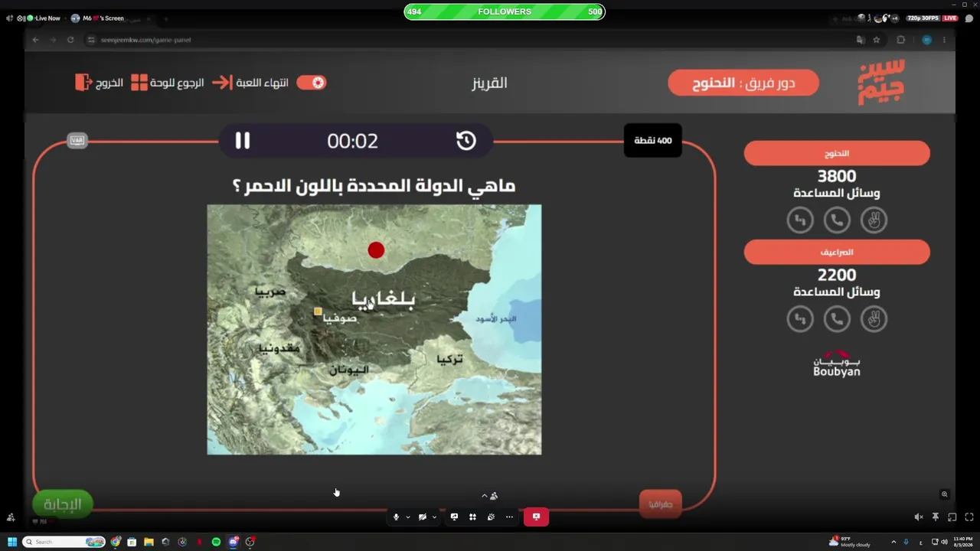Open more options ellipsis in call toolbar
This screenshot has height=551, width=980.
click(x=509, y=517)
